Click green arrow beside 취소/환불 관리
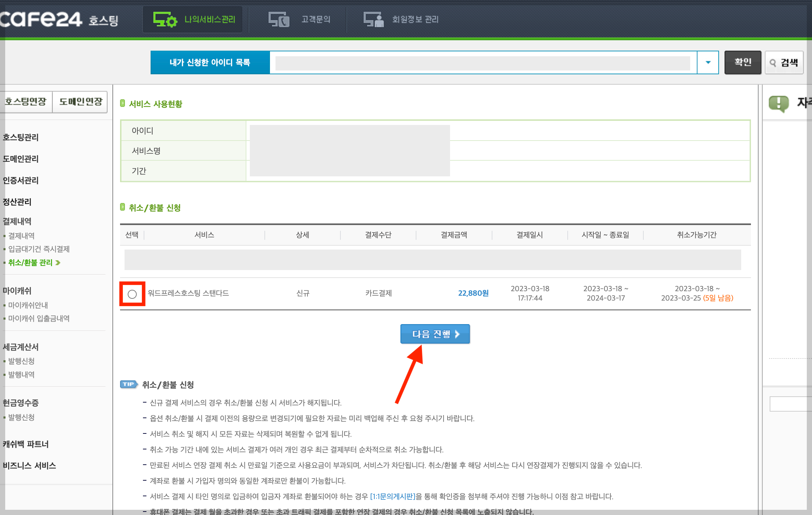This screenshot has width=812, height=515. 58,263
